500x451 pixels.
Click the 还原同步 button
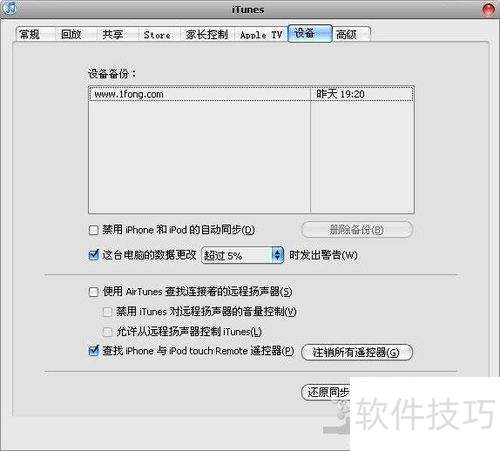326,392
